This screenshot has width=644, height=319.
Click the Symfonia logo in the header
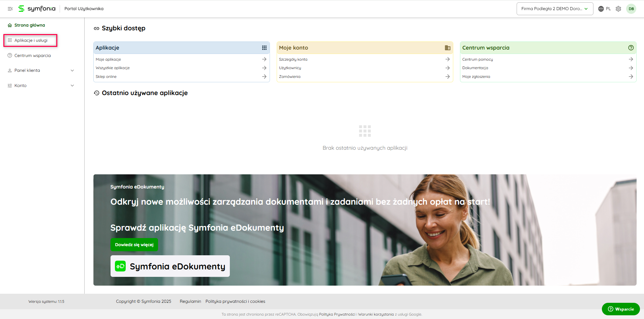37,9
